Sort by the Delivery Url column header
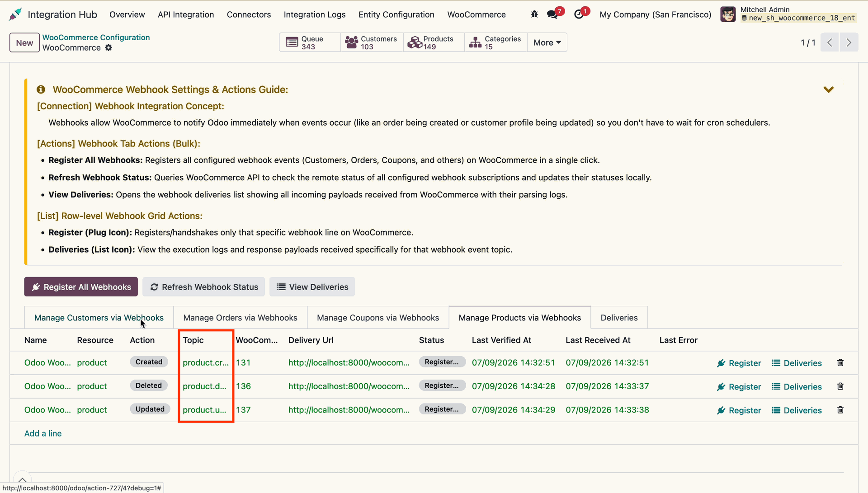 click(311, 340)
